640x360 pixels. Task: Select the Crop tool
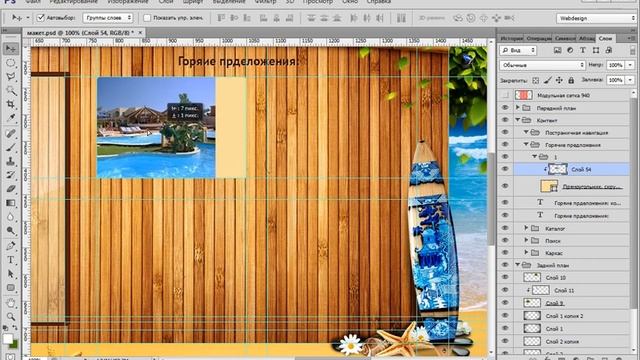[x=11, y=104]
